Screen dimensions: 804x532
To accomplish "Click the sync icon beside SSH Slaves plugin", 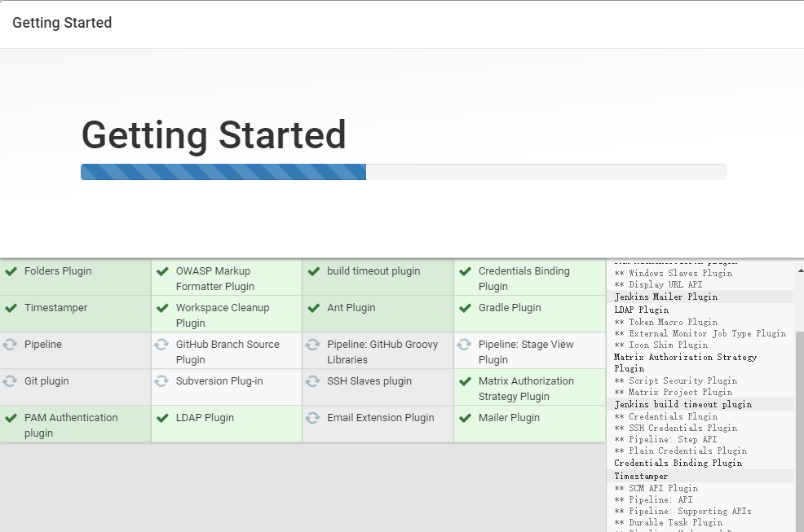I will (x=313, y=381).
